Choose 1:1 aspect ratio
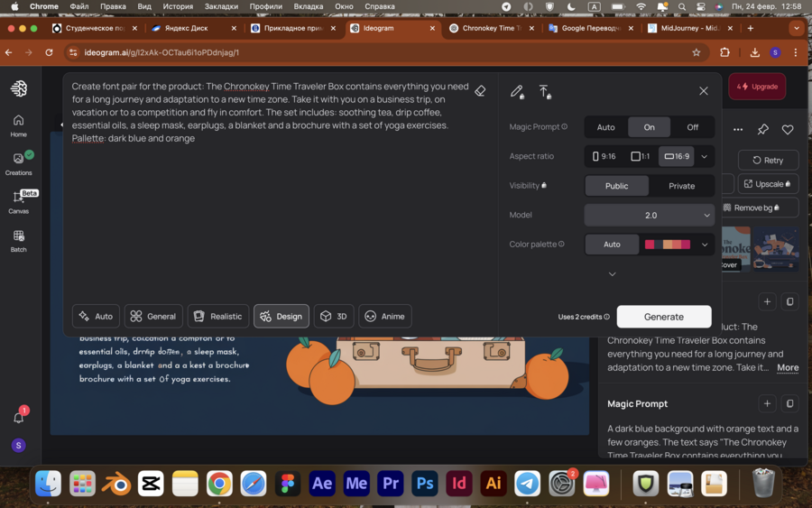 (640, 156)
